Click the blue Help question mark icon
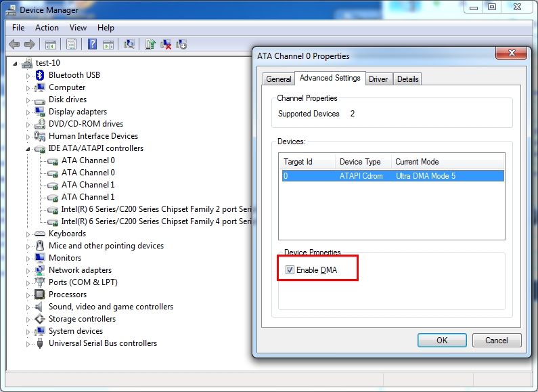The height and width of the screenshot is (392, 538). [x=92, y=44]
